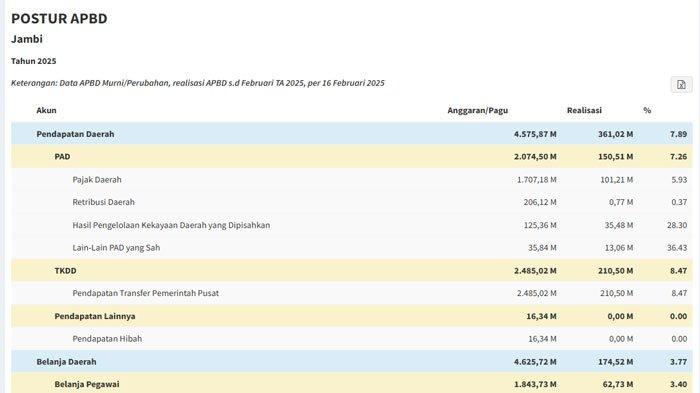Image resolution: width=700 pixels, height=393 pixels.
Task: Select the Belanja Pegawai row label
Action: click(87, 384)
